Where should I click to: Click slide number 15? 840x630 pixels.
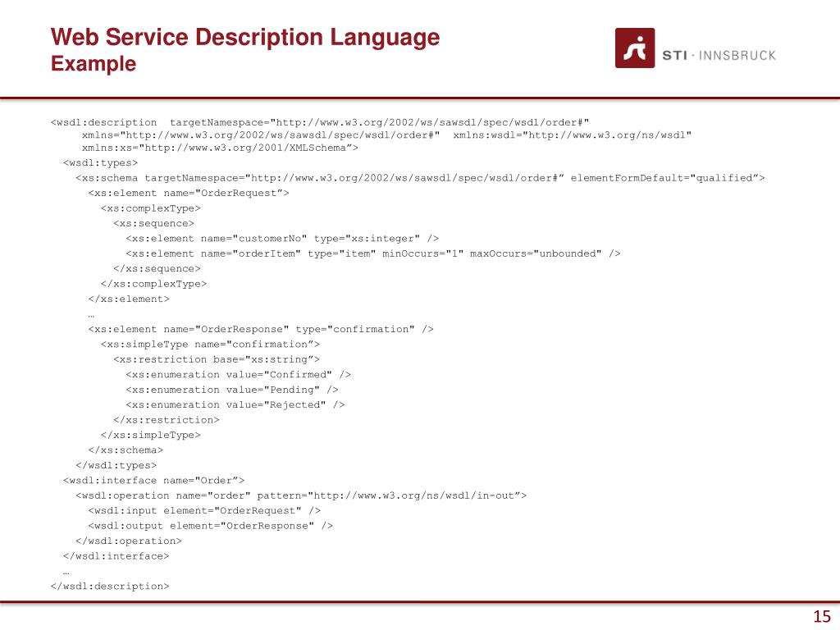tap(822, 616)
